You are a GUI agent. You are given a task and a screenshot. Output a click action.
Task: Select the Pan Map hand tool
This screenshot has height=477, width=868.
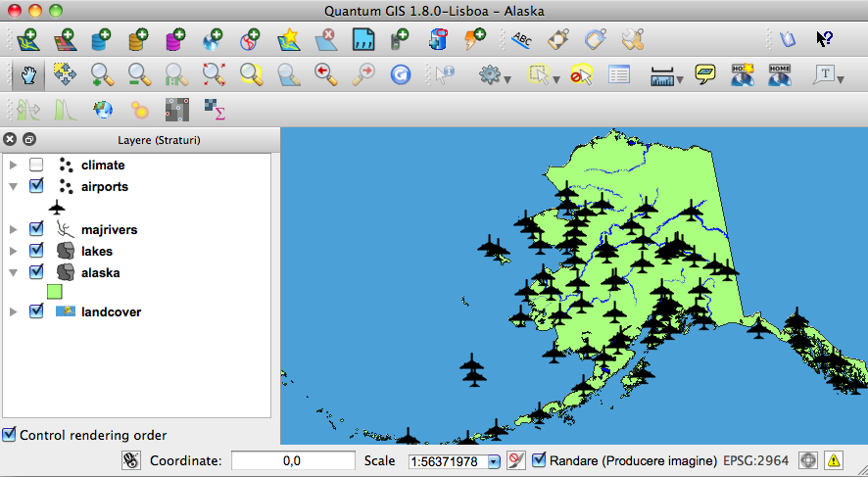tap(28, 74)
